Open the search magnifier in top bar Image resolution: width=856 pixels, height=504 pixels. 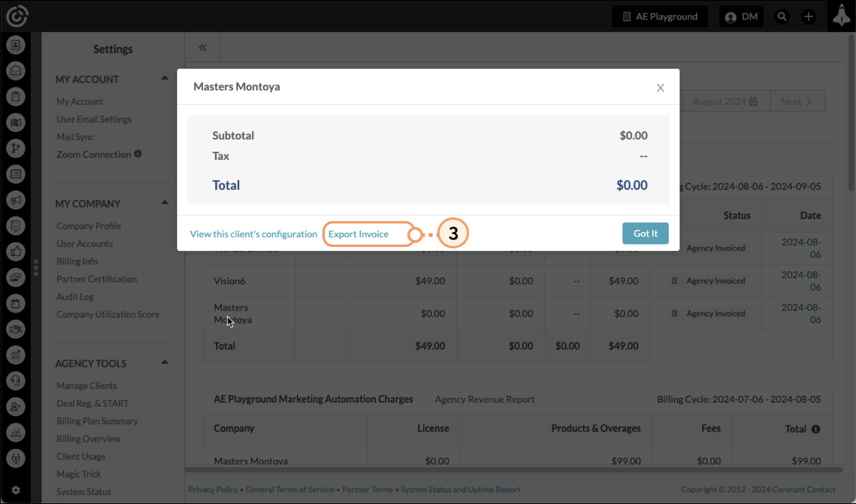pos(782,17)
